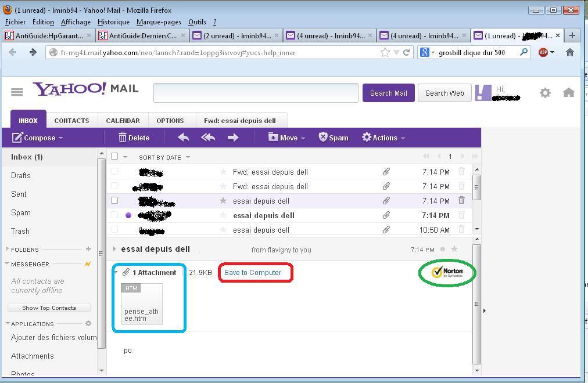Reload page with refresh icon in URL bar
Screen dimensions: 588x383
[406, 52]
